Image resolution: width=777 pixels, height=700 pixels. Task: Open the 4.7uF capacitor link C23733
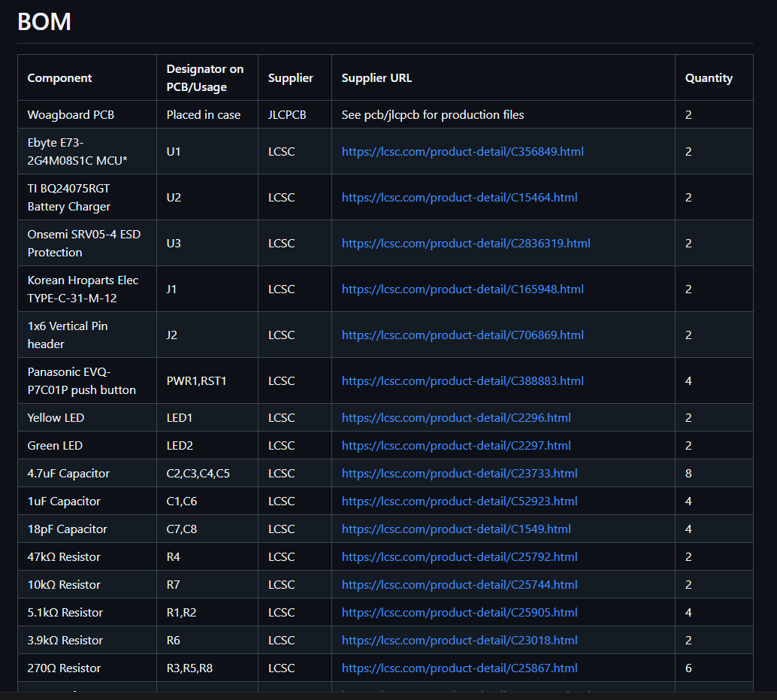(459, 473)
